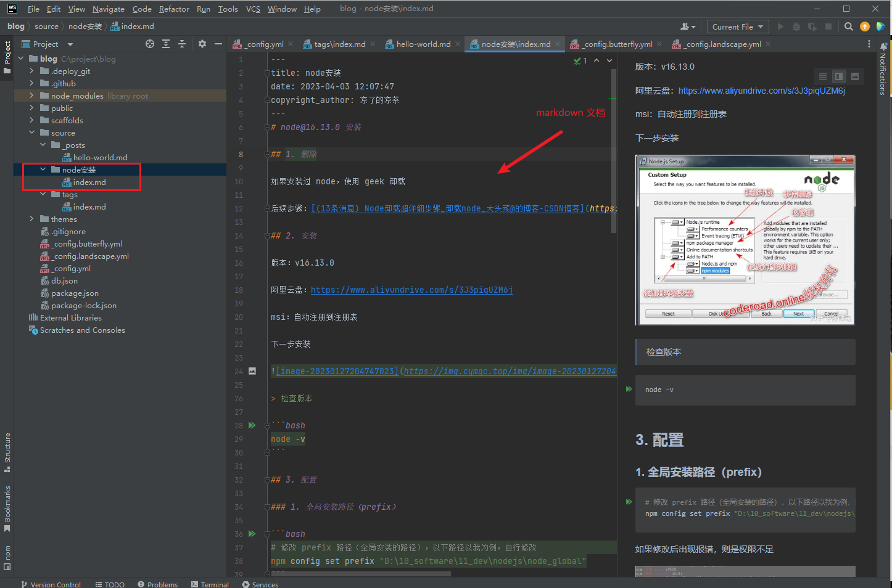Run npm config command in preview

[629, 502]
